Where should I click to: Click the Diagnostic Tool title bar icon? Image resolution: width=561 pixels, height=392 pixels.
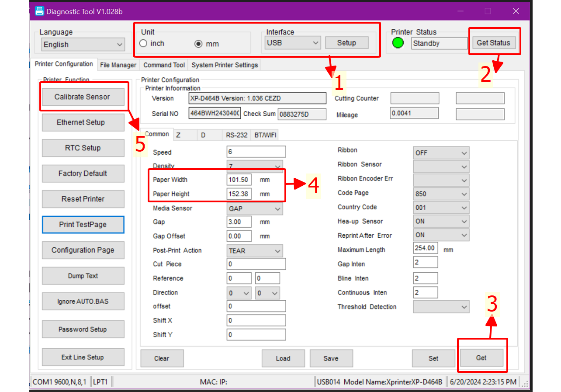pos(39,11)
